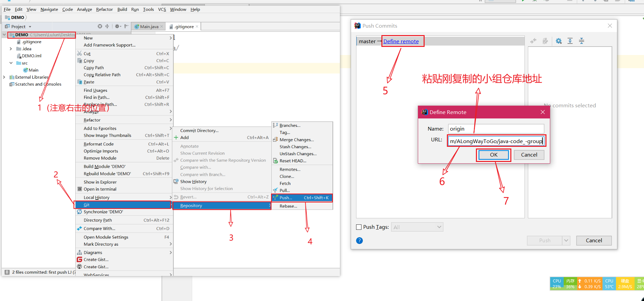
Task: Click OK in Define Remote dialog
Action: pyautogui.click(x=493, y=155)
